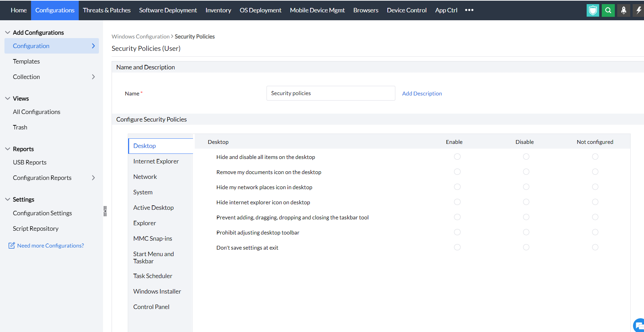Open the Windows Configuration breadcrumb link

pyautogui.click(x=140, y=36)
